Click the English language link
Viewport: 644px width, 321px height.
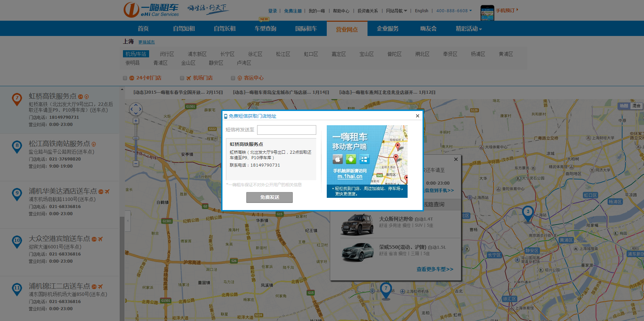(x=422, y=11)
